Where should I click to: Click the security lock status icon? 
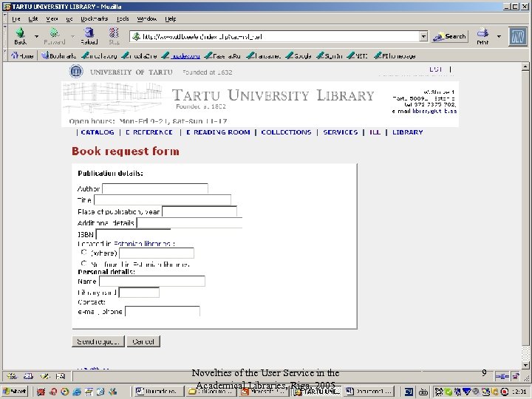[516, 376]
